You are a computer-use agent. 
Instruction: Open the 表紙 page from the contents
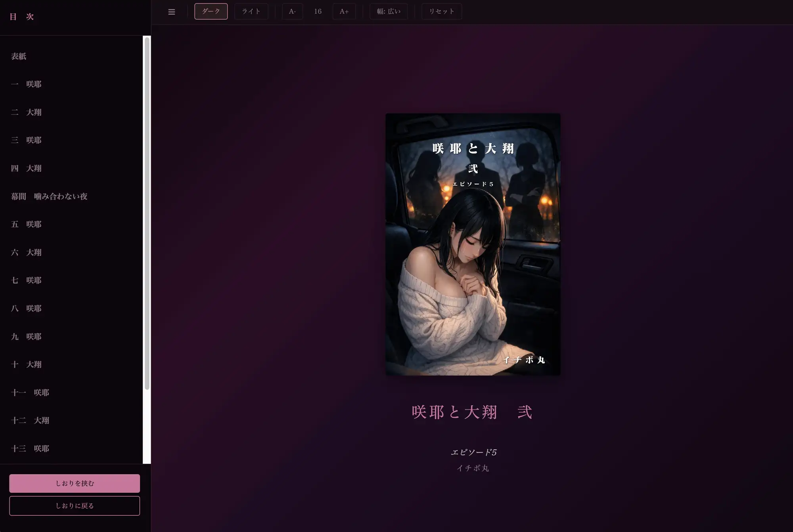click(x=19, y=56)
